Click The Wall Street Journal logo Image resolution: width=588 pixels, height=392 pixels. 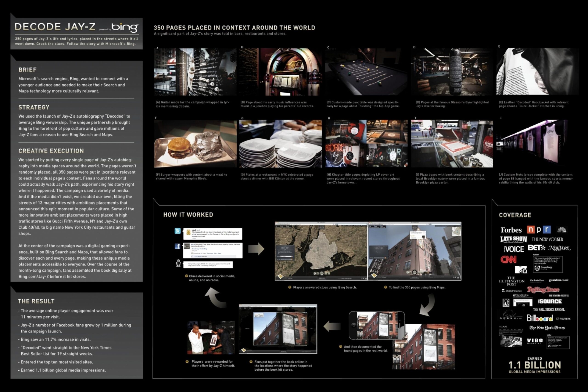[x=549, y=310]
